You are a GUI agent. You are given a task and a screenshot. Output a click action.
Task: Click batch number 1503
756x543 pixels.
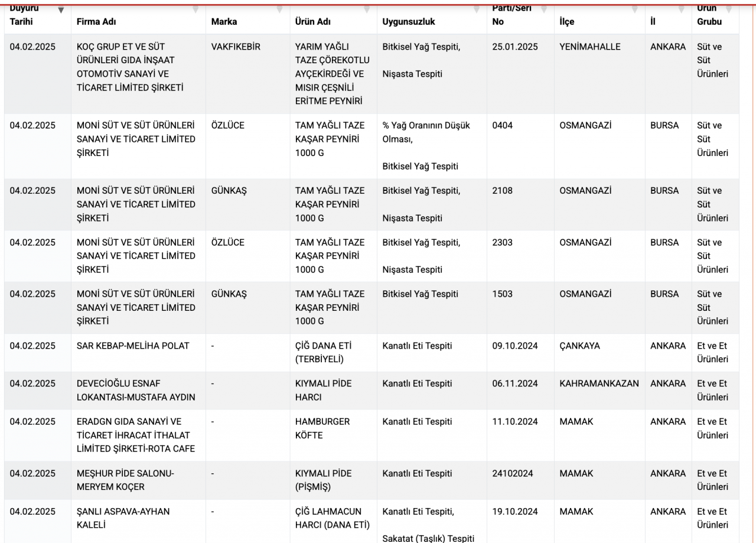502,294
